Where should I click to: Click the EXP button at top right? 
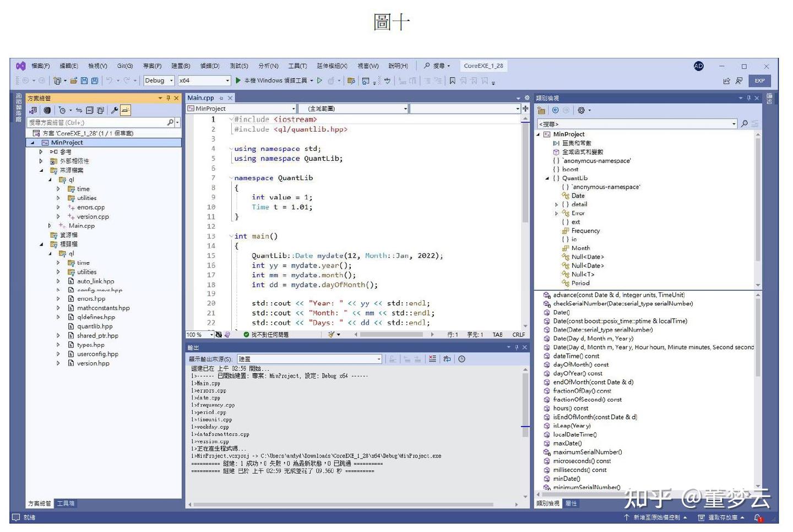click(x=760, y=80)
